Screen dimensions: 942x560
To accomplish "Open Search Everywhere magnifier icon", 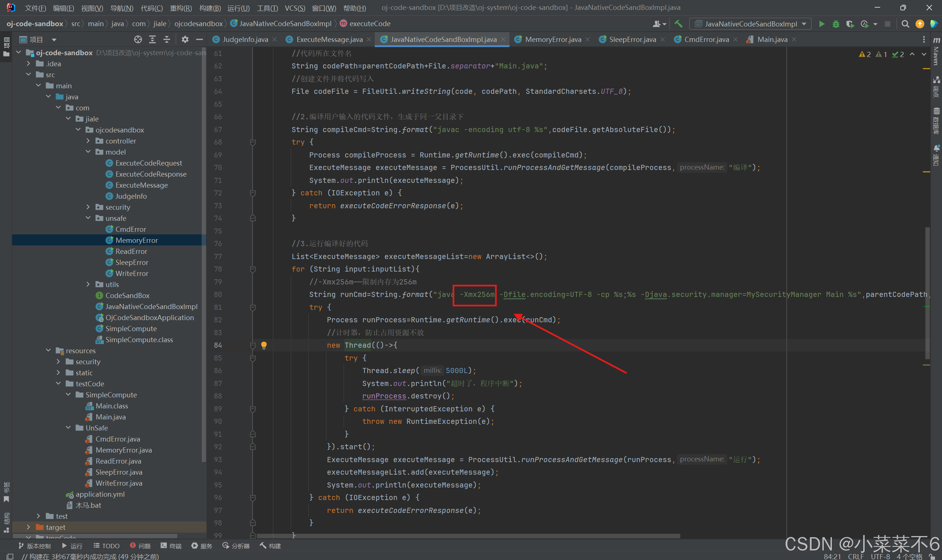I will coord(905,24).
